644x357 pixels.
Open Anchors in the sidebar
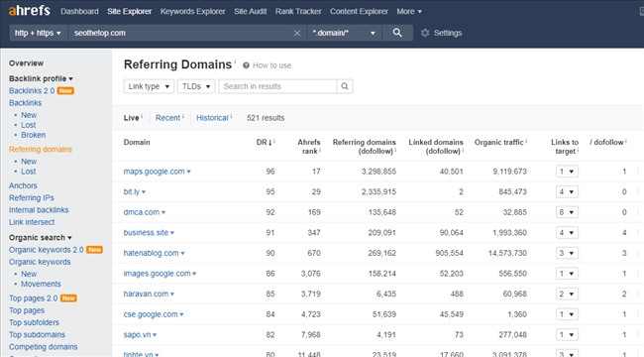(x=23, y=185)
